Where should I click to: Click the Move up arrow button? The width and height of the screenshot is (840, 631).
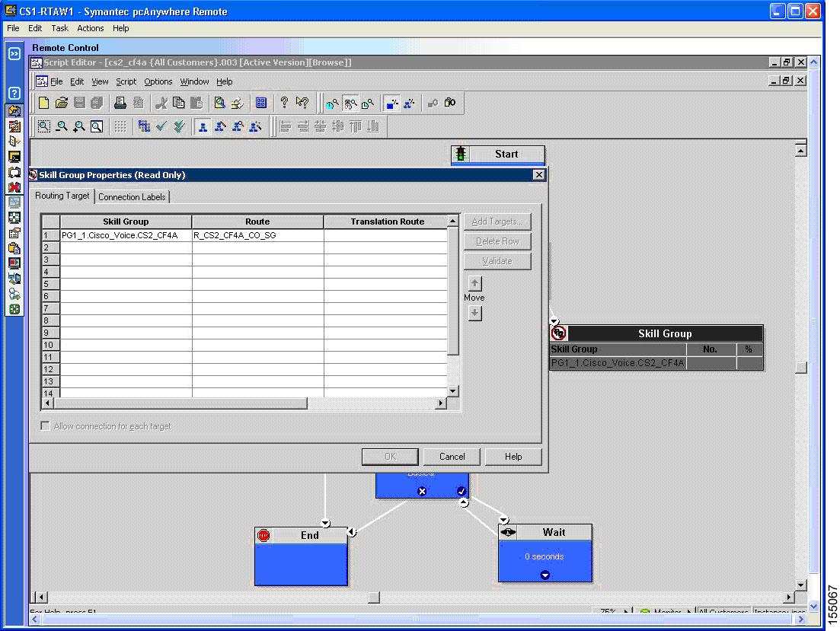[474, 283]
